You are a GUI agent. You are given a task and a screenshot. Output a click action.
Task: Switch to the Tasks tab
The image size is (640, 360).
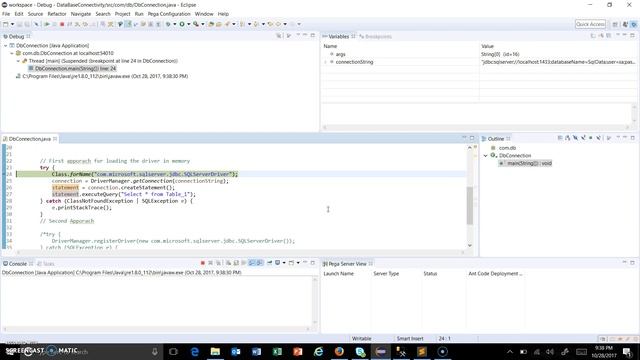[x=46, y=264]
